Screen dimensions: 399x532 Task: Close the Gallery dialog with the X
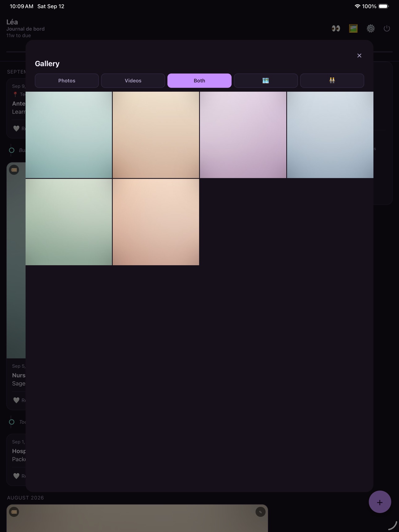[359, 56]
